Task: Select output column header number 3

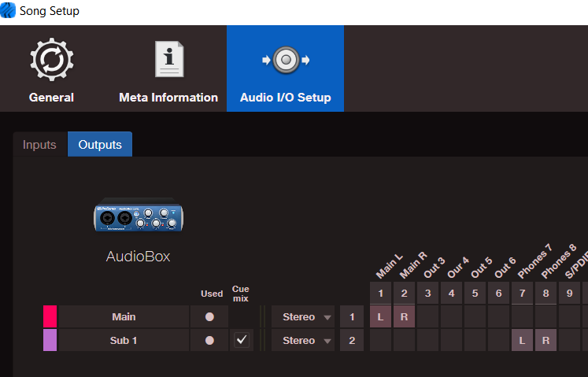Action: pos(427,294)
